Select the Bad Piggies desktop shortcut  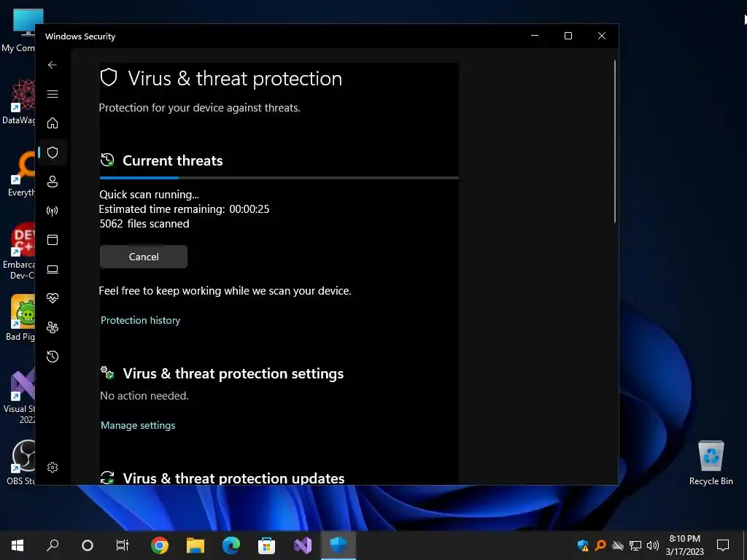(19, 318)
